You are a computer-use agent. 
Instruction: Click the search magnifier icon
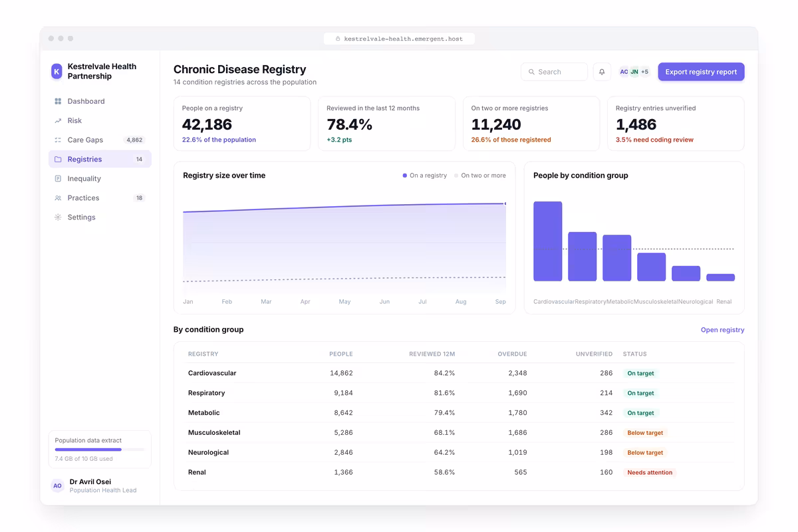click(x=531, y=72)
